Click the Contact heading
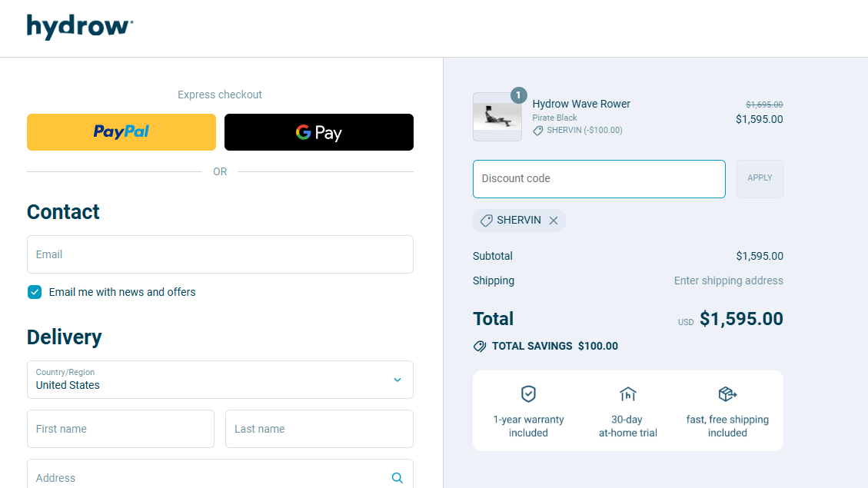Image resolution: width=868 pixels, height=488 pixels. (63, 212)
